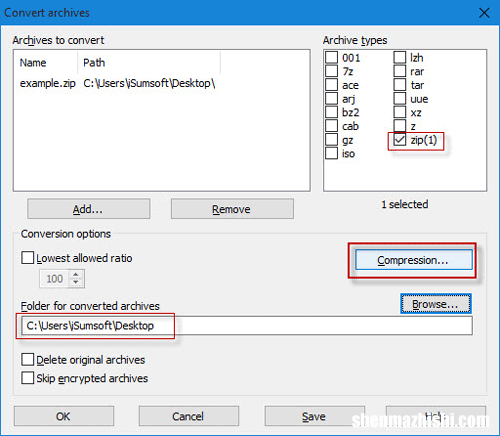Open the Compression settings button
Screen dimensions: 500x436
pos(414,260)
